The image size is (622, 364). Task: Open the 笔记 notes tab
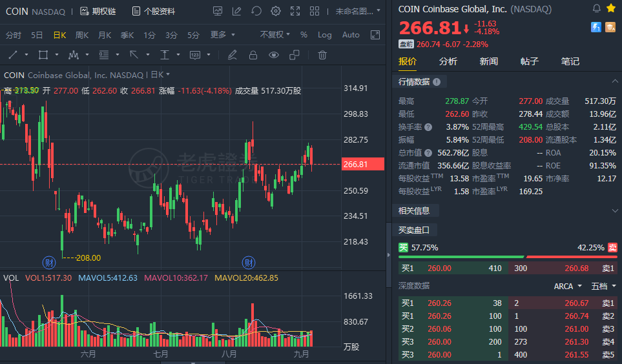tap(570, 61)
